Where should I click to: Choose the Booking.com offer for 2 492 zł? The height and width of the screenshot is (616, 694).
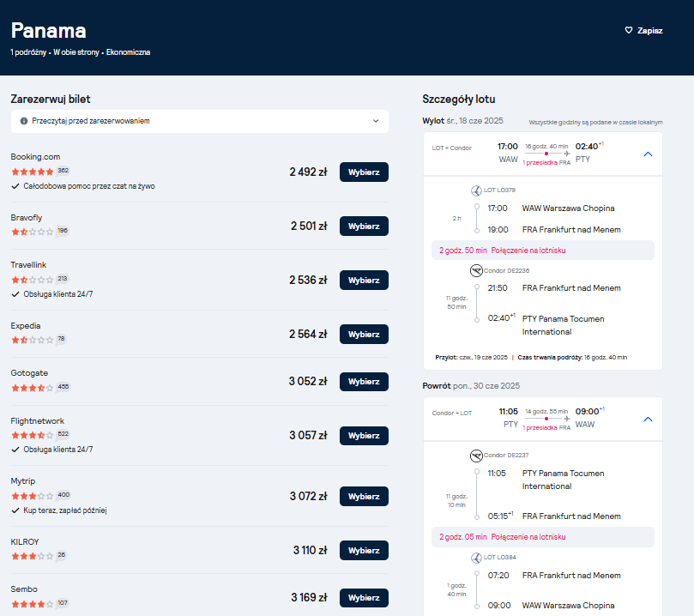(364, 172)
